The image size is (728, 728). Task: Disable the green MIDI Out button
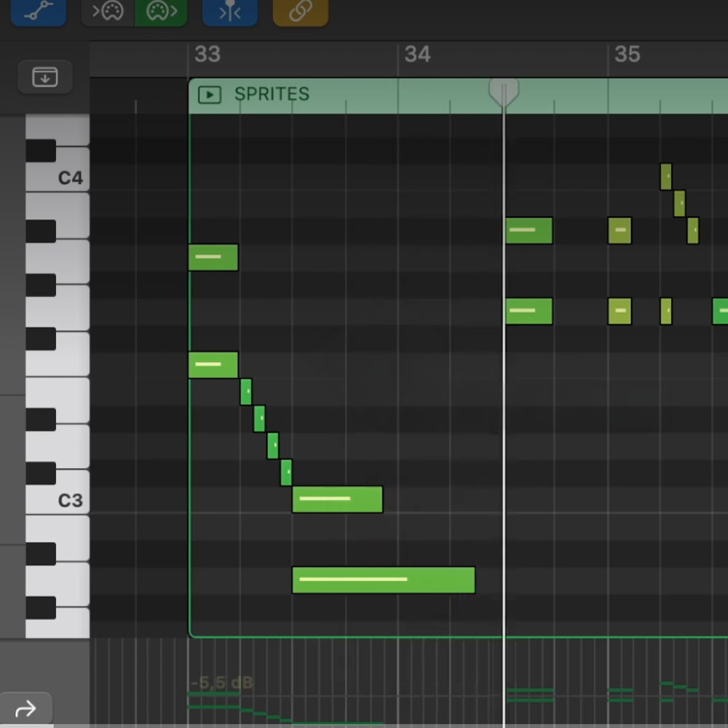tap(161, 11)
